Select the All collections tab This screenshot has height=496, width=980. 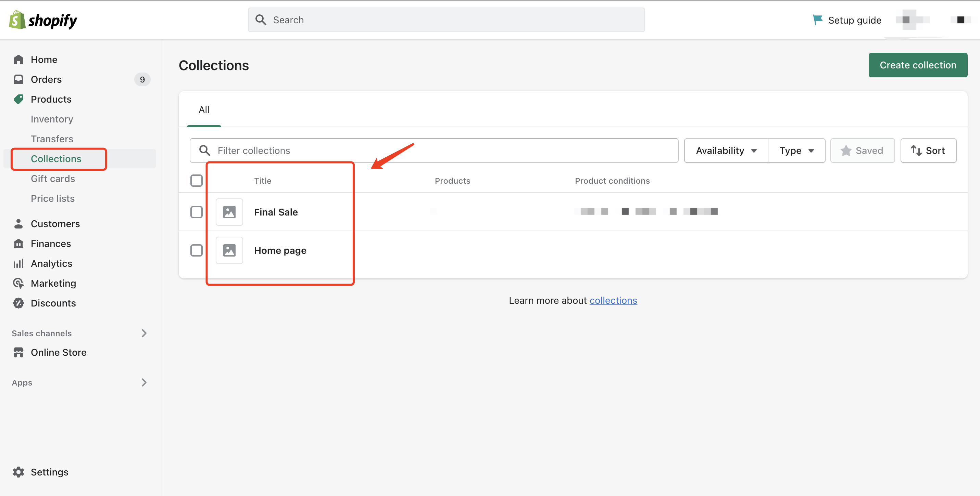point(204,110)
